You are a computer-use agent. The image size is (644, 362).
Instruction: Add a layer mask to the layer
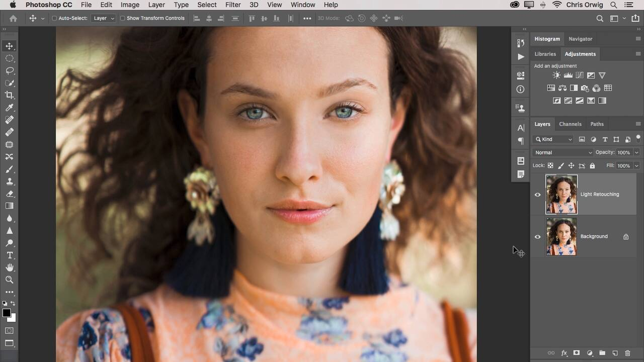click(x=577, y=353)
